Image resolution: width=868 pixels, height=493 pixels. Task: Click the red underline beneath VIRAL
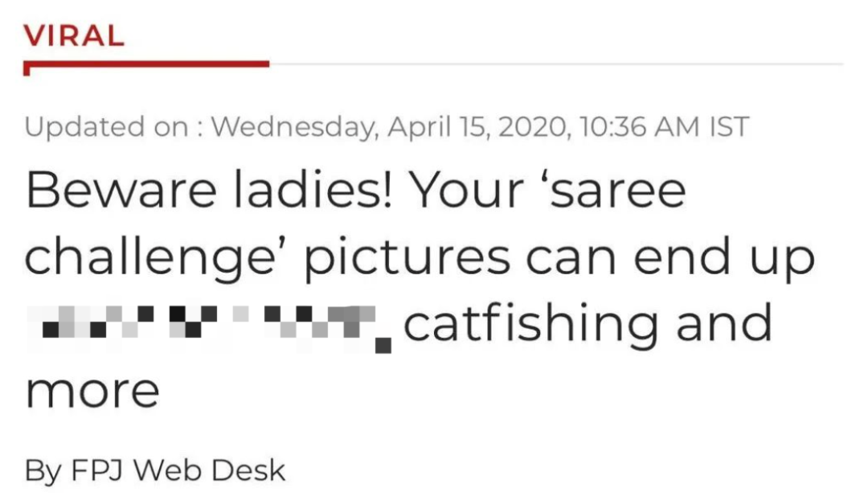(146, 64)
